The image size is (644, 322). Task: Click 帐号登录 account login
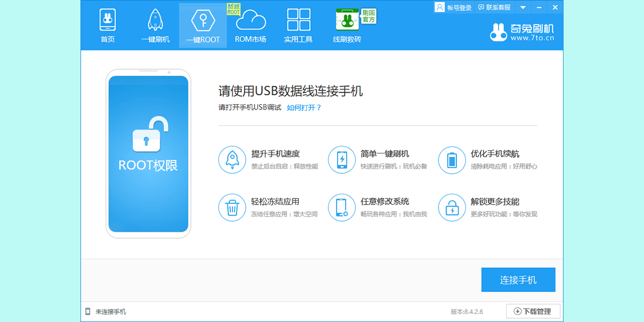[x=454, y=8]
